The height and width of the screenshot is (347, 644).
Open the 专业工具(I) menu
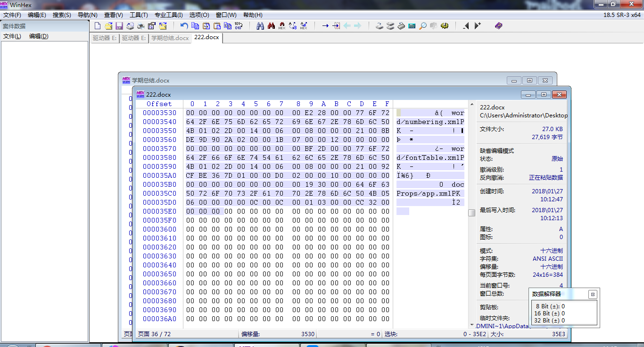pos(168,15)
